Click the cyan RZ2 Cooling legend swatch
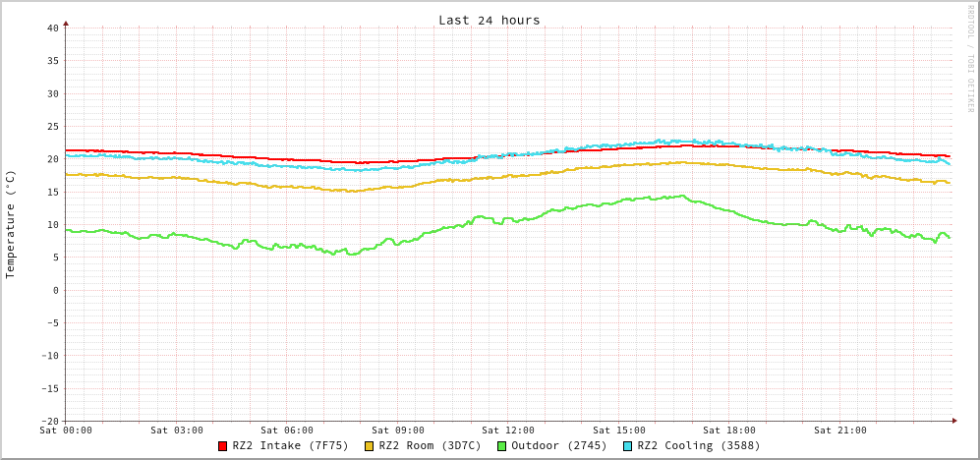This screenshot has width=980, height=460. [x=628, y=446]
